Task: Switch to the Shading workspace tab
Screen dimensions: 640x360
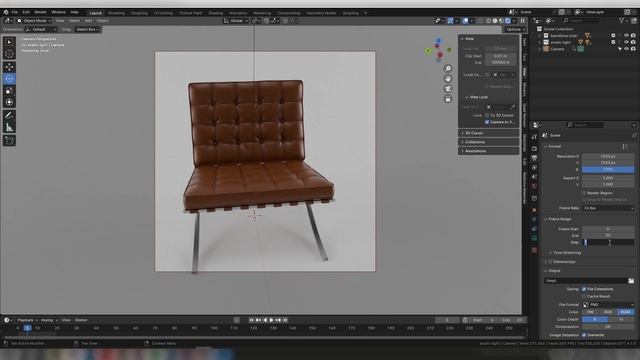Action: (216, 13)
